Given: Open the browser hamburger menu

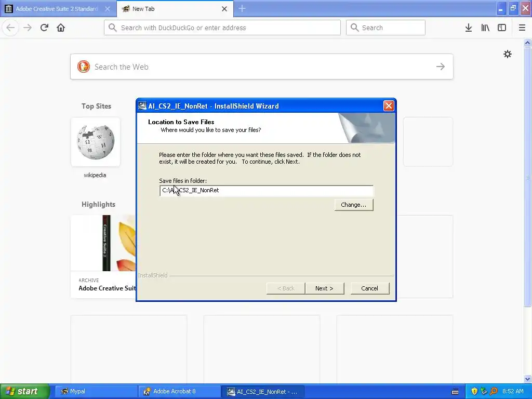Looking at the screenshot, I should pos(522,28).
